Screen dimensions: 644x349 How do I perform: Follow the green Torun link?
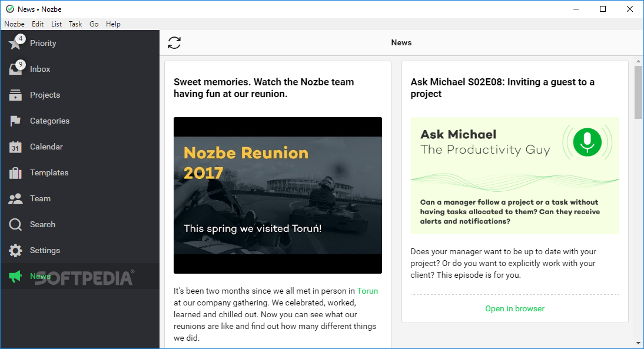(x=367, y=291)
